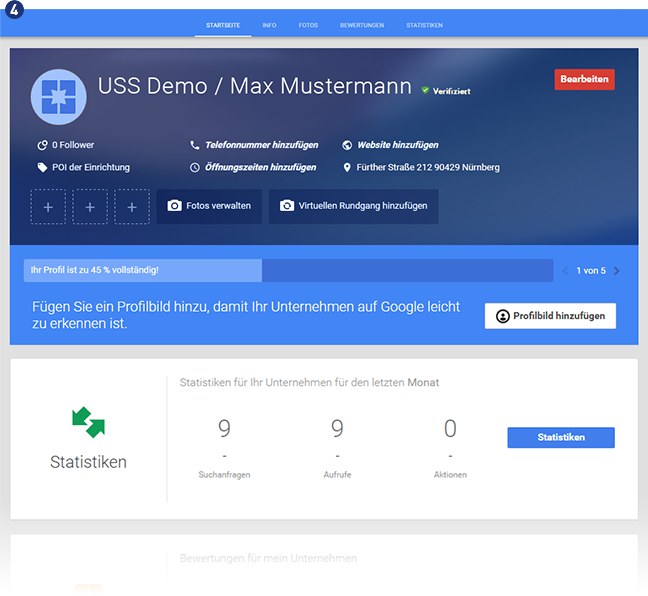
Task: Click the tag icon beside POI der Einrichtung
Action: click(x=42, y=167)
